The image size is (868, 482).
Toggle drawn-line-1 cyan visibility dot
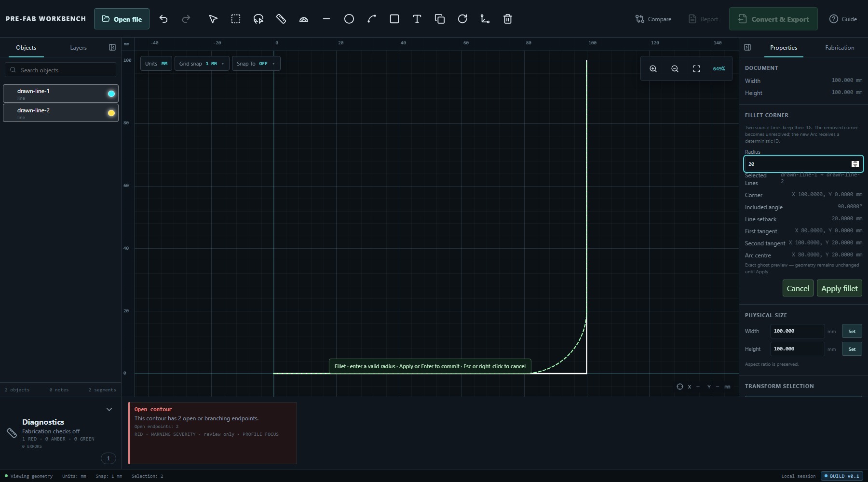pyautogui.click(x=111, y=94)
